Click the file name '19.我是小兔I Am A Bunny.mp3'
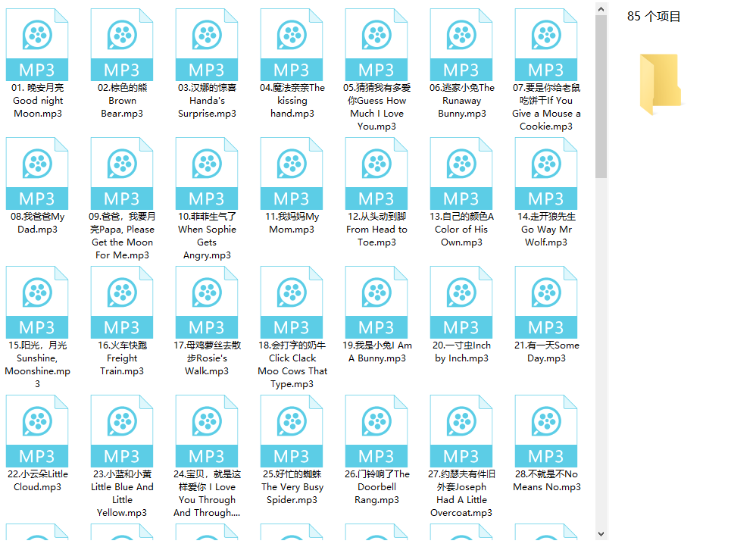The image size is (756, 547). [x=377, y=352]
